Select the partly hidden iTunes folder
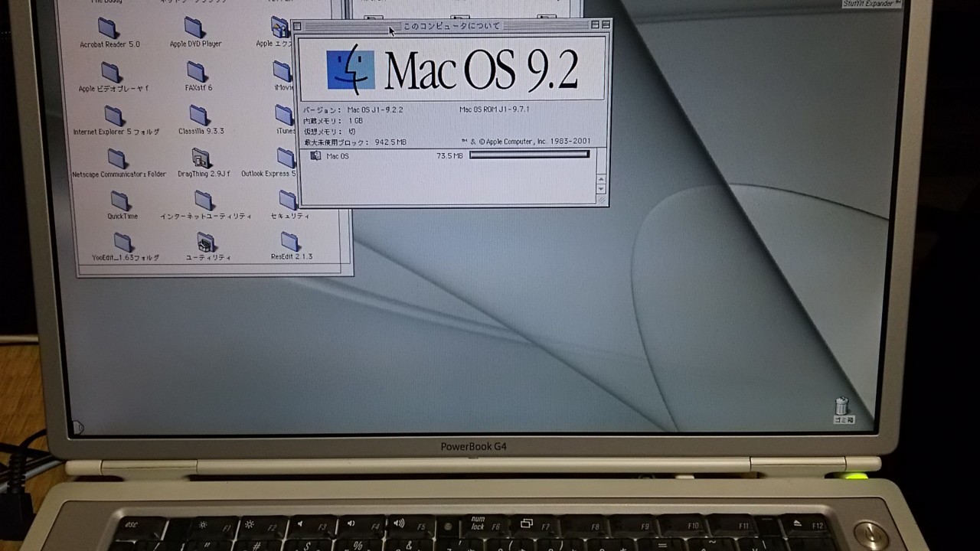This screenshot has height=551, width=980. pyautogui.click(x=285, y=116)
